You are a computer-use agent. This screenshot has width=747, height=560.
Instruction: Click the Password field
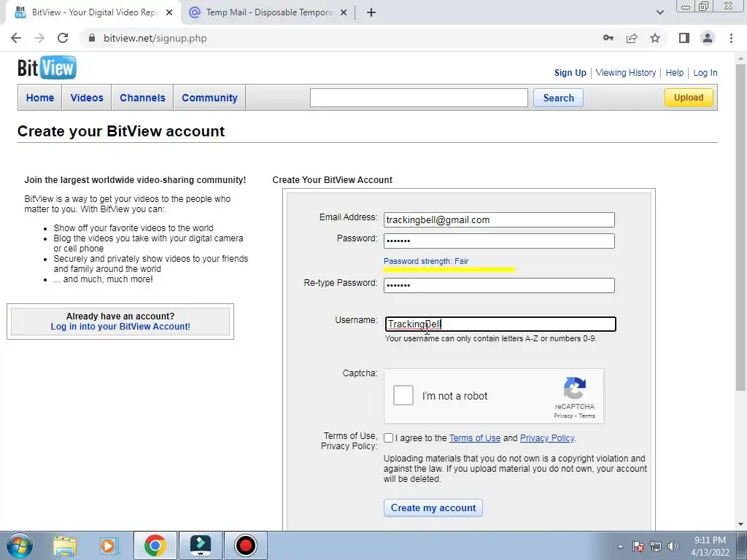pos(499,241)
